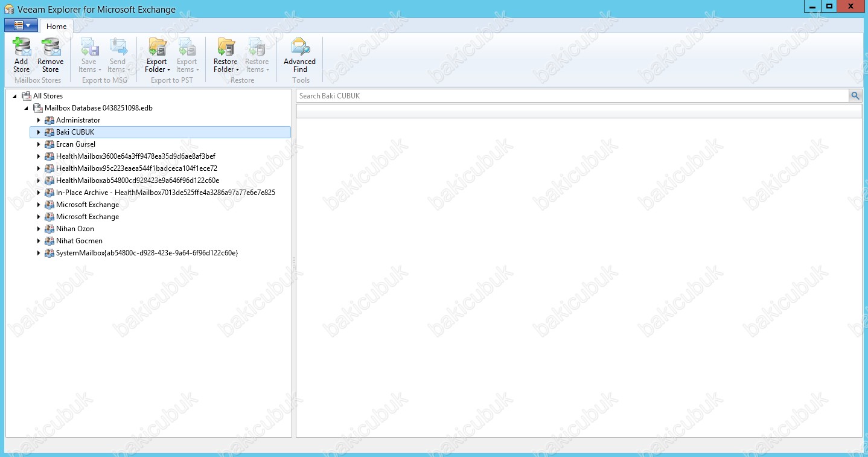Expand the HealthMailbox3600e64a3ff9478ea35d9d6ae8af3bef node
Viewport: 868px width, 457px height.
tap(39, 156)
